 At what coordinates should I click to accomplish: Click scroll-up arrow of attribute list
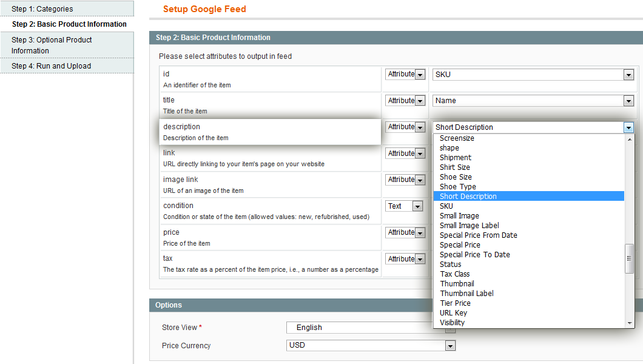pos(630,138)
